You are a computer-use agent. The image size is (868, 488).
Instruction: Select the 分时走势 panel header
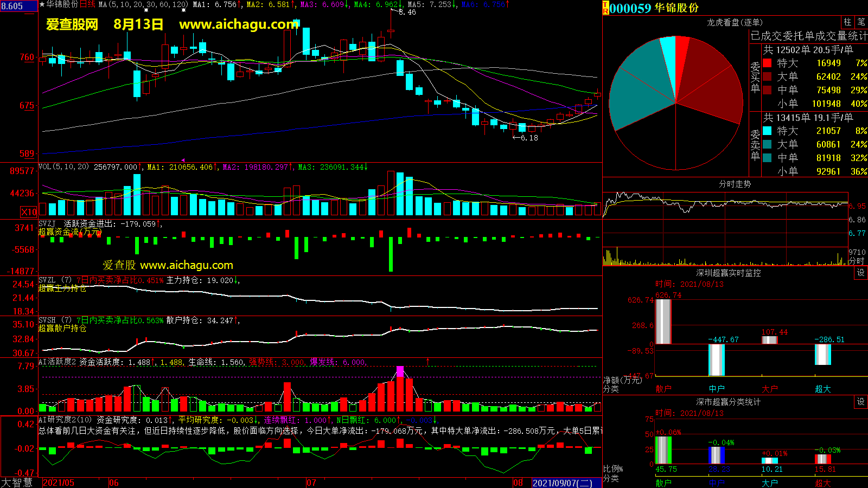735,184
